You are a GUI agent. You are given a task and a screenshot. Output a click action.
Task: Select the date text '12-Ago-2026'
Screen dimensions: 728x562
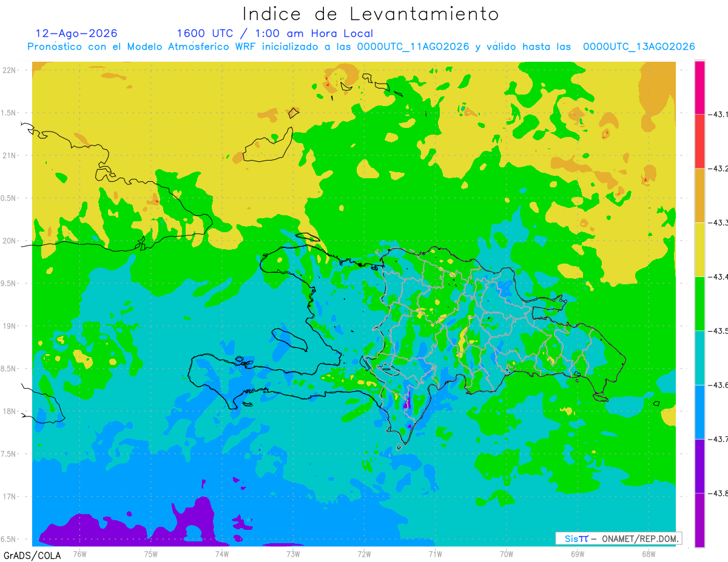pyautogui.click(x=76, y=33)
